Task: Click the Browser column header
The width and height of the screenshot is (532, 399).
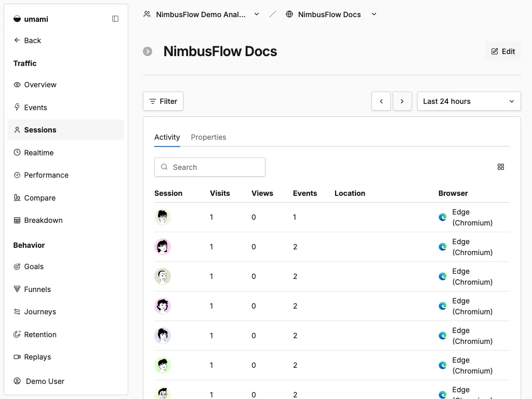Action: pyautogui.click(x=453, y=193)
